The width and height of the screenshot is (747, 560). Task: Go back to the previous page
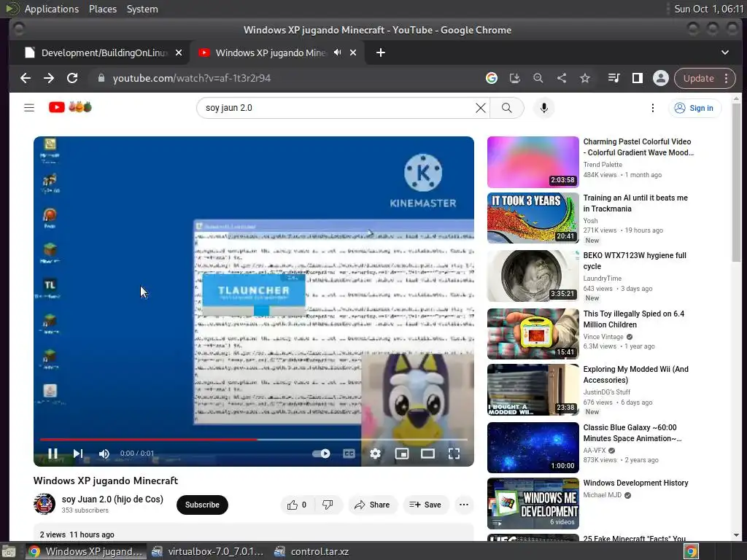(26, 78)
